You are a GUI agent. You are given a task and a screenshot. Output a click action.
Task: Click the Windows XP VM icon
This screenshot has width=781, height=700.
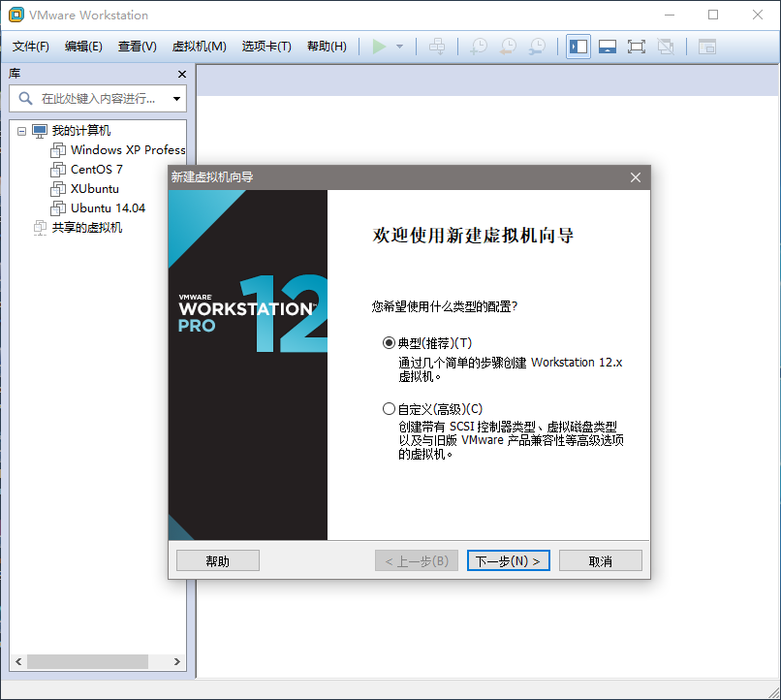[58, 150]
